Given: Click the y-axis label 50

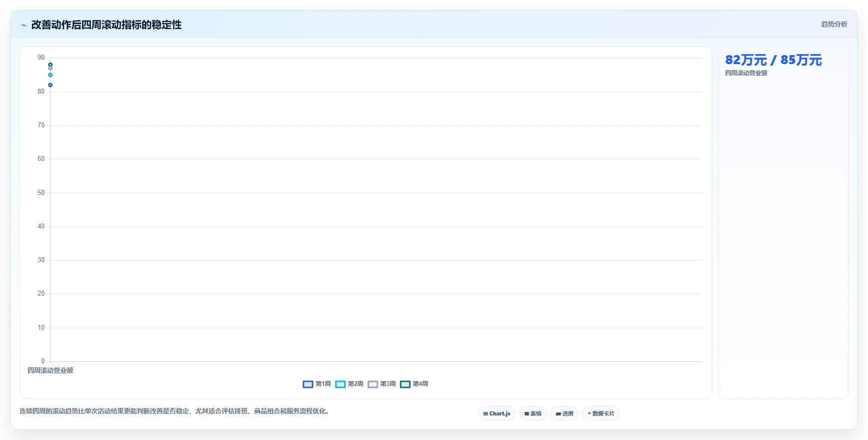Looking at the screenshot, I should (41, 192).
